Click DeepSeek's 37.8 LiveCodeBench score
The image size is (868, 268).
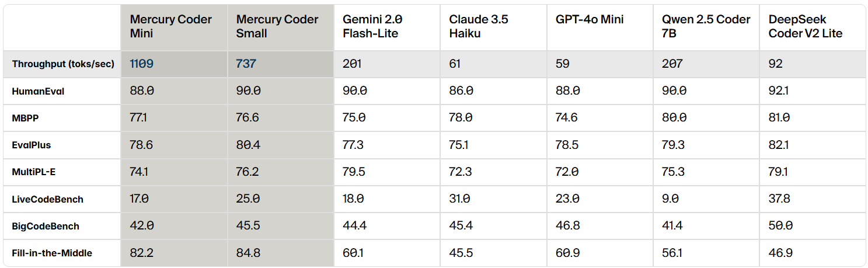[x=779, y=199]
